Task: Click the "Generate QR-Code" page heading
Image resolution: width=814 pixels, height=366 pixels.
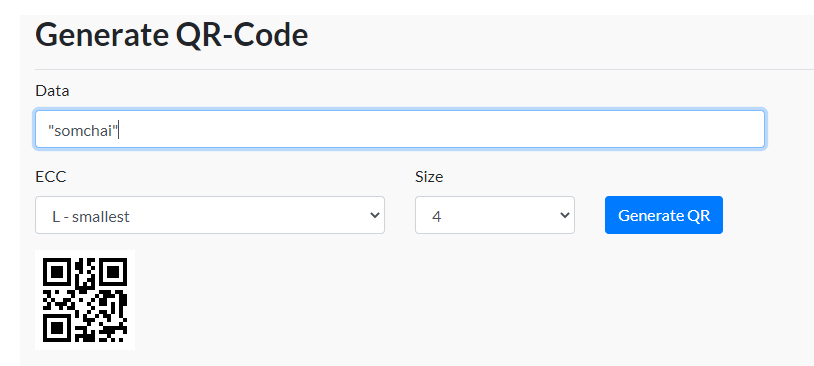Action: click(x=172, y=35)
